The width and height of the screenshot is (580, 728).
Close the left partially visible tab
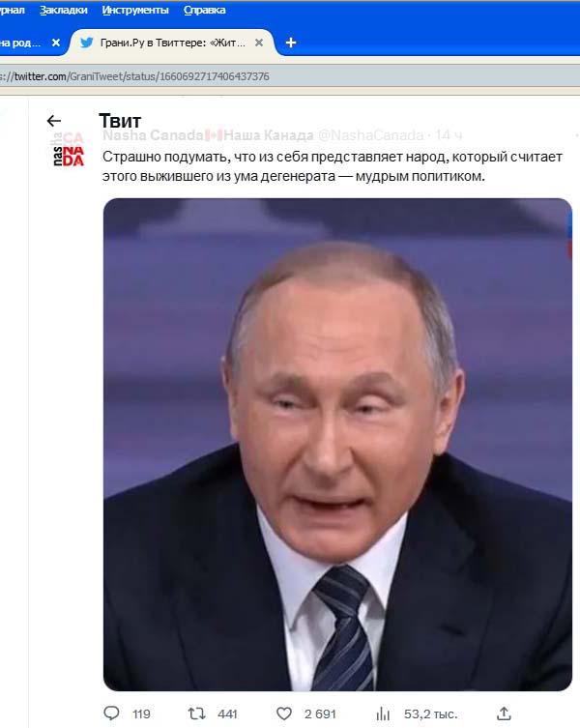click(x=56, y=43)
